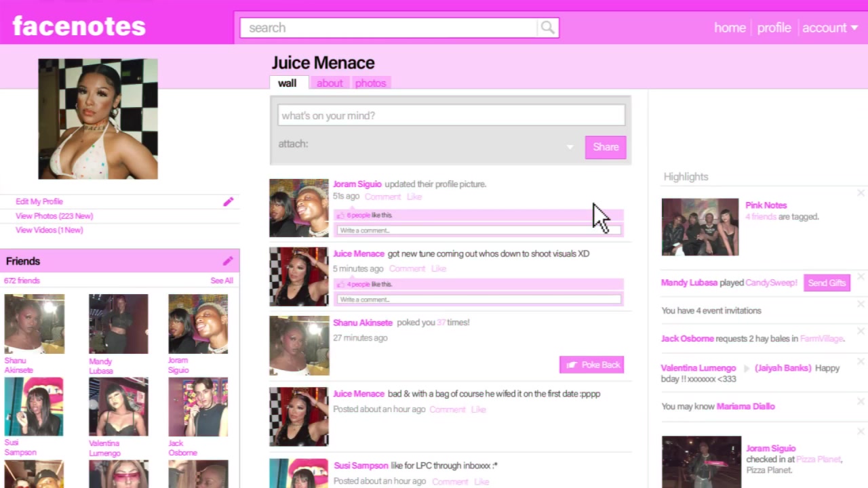Click the search magnifier icon
The width and height of the screenshot is (868, 488).
547,28
